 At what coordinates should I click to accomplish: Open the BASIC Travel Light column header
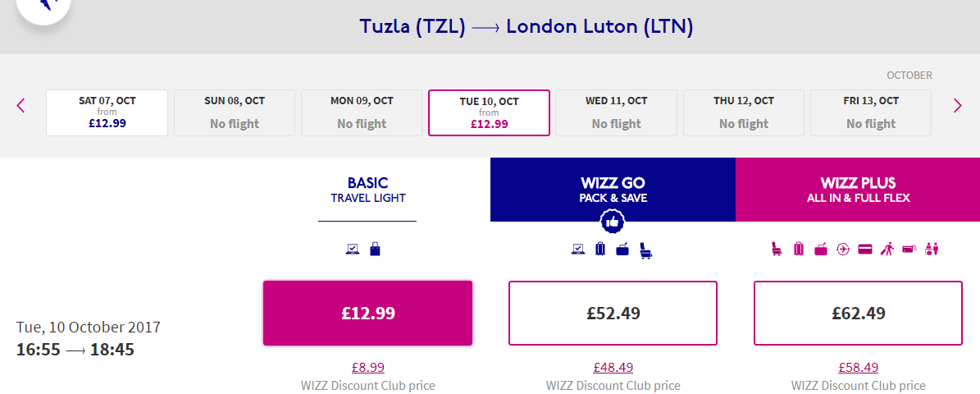coord(367,190)
